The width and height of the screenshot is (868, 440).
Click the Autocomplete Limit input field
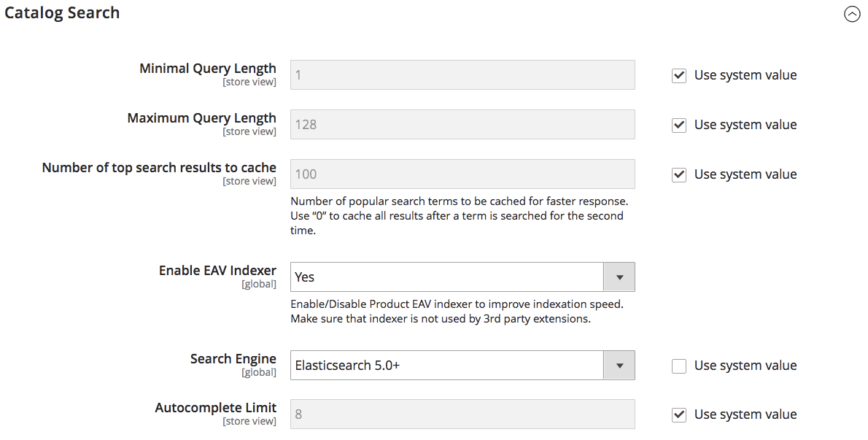462,414
